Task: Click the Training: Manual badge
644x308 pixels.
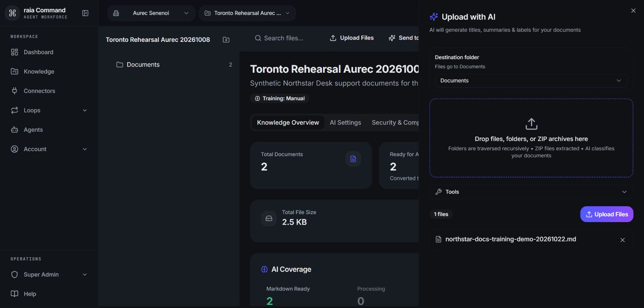Action: tap(280, 98)
